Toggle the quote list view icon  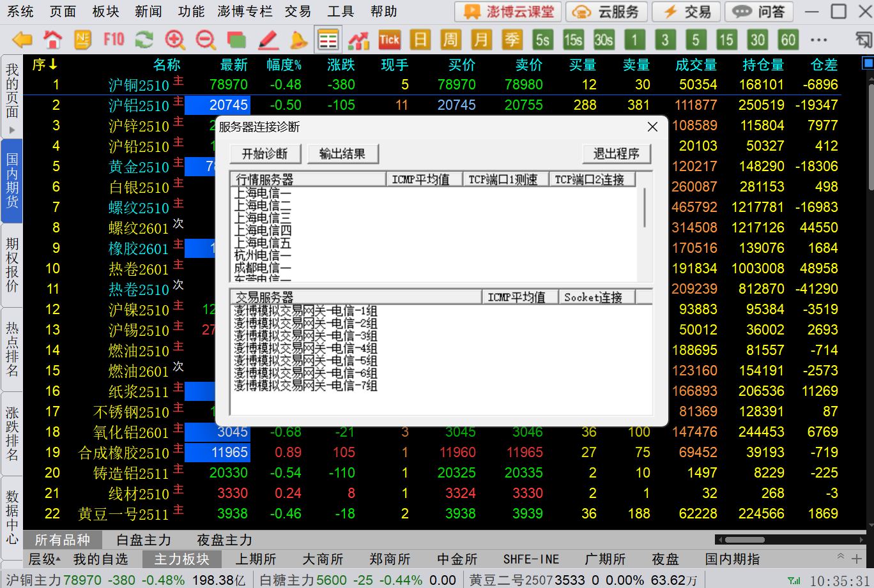[328, 40]
